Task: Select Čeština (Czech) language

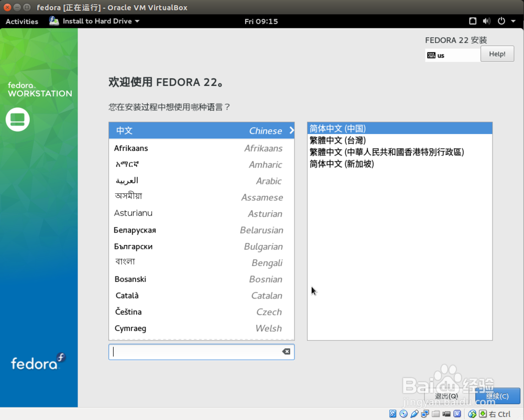Action: point(202,312)
